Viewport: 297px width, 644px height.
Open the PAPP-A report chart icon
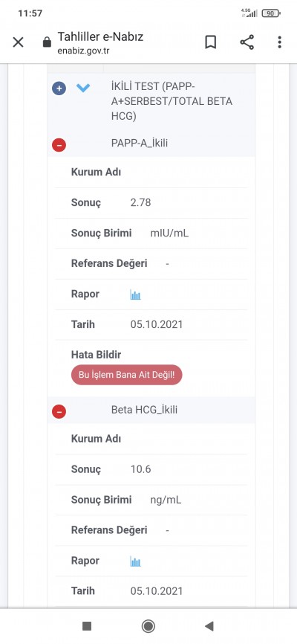(x=135, y=294)
